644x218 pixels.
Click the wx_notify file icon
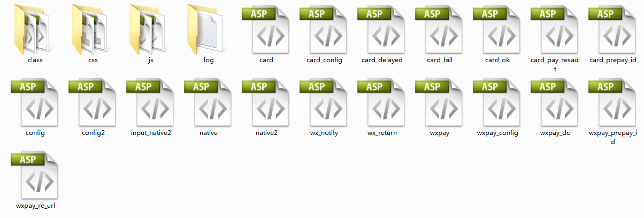point(324,103)
